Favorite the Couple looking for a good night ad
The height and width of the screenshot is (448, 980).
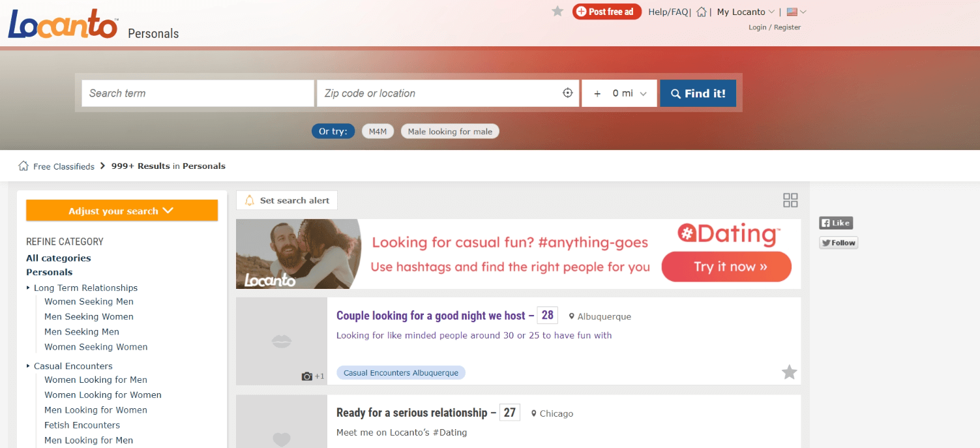coord(789,372)
